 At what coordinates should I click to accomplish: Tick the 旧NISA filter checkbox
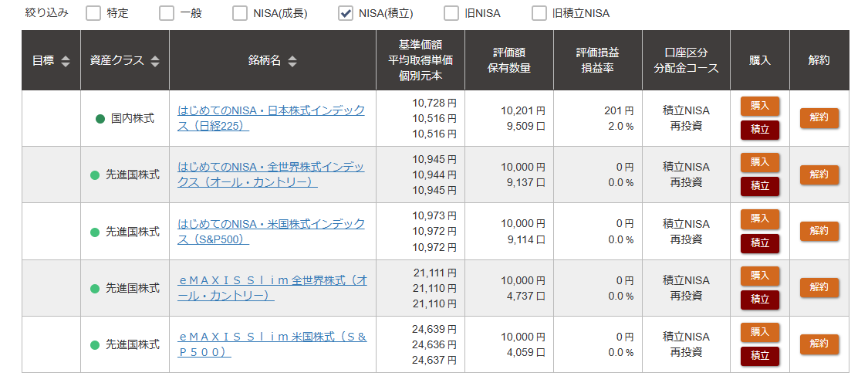tap(451, 13)
